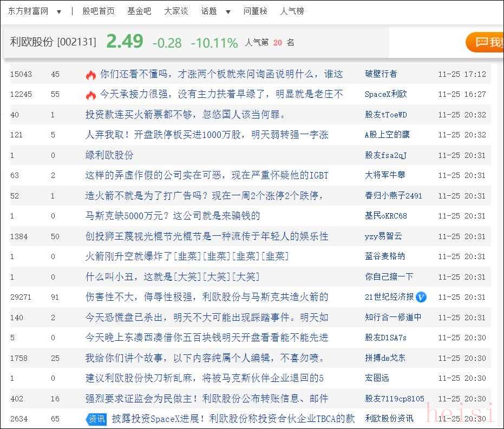
Task: Open the 人气榜 ranking page
Action: (292, 11)
